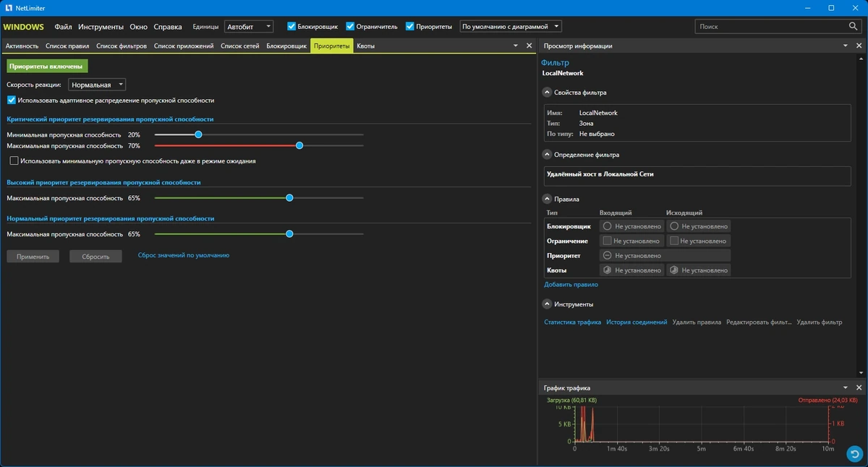Screen dimensions: 868x467
Task: Click Сброс значений по умолчанию link
Action: tap(184, 255)
